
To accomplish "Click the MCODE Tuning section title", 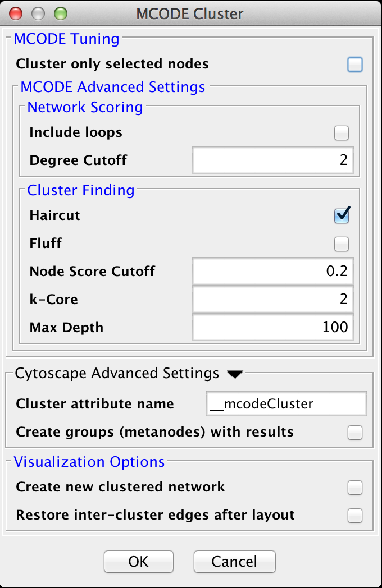I will (66, 39).
